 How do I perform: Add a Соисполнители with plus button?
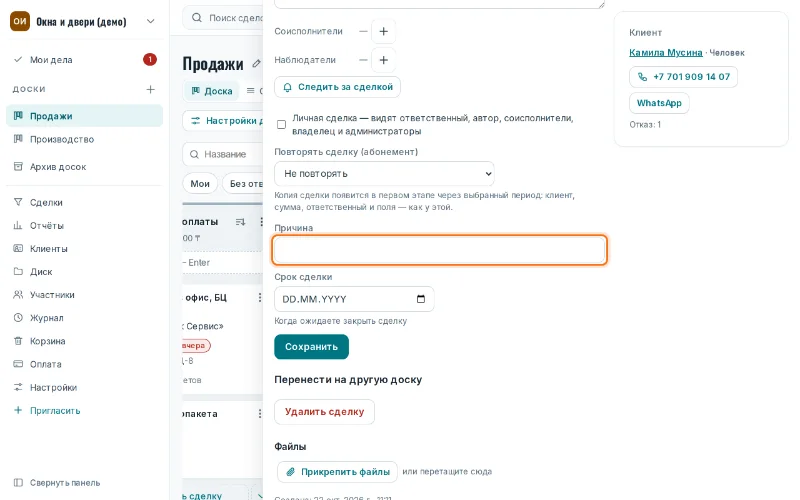click(384, 31)
